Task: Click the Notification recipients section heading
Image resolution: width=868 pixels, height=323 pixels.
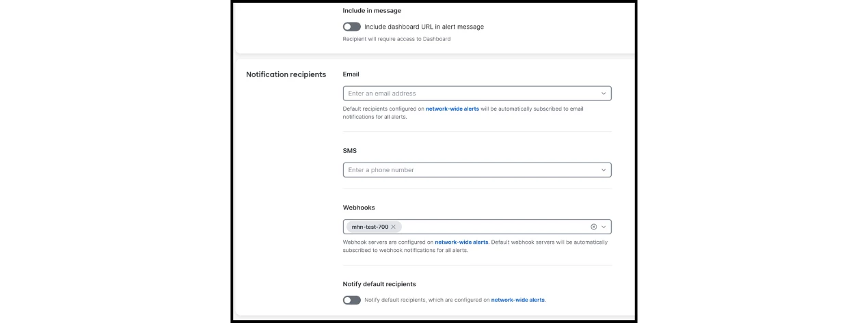Action: 286,74
